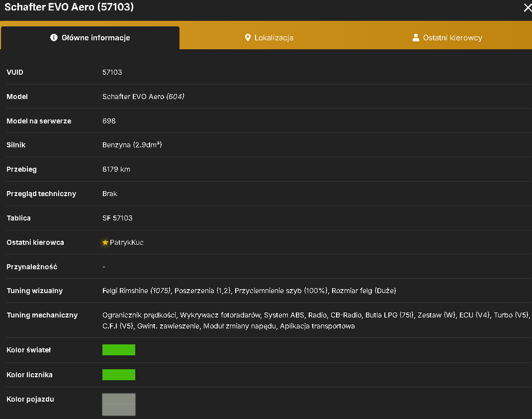Click the CB-Radio tuning entry

[x=346, y=316]
